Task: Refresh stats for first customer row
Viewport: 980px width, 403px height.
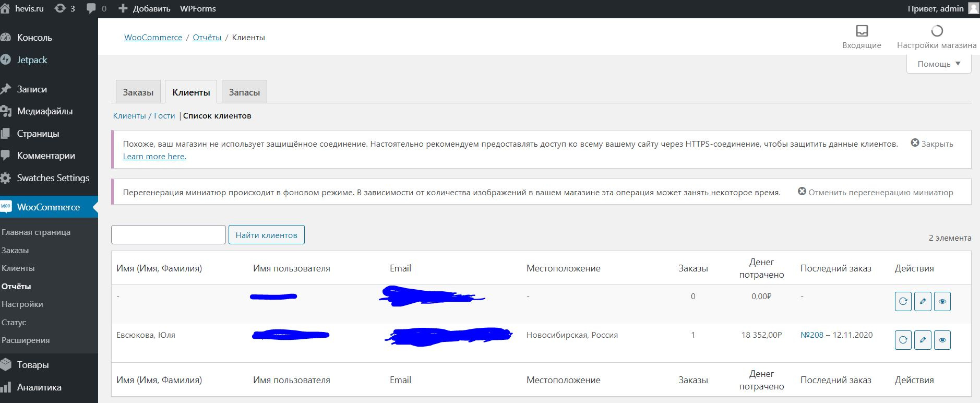Action: tap(903, 301)
